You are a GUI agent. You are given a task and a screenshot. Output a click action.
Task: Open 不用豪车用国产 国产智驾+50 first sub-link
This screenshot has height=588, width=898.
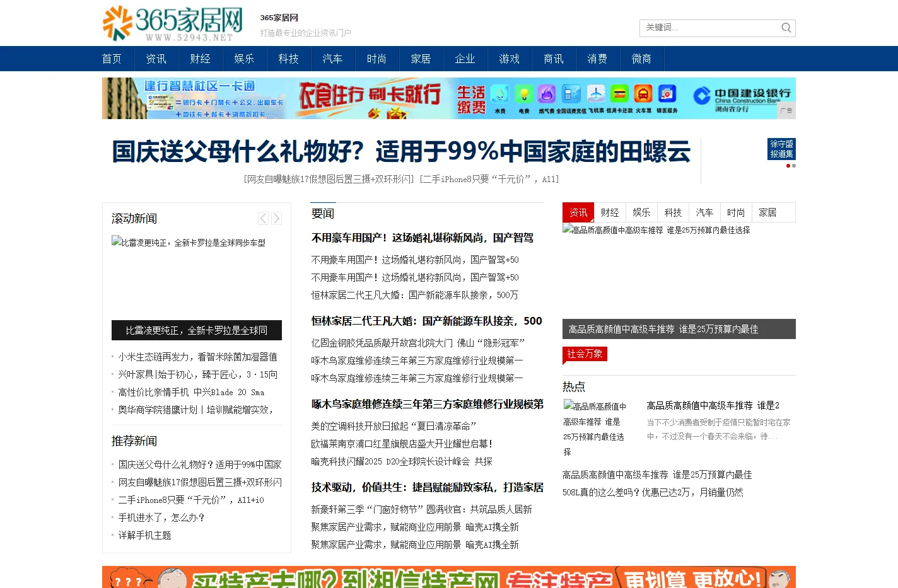coord(414,260)
